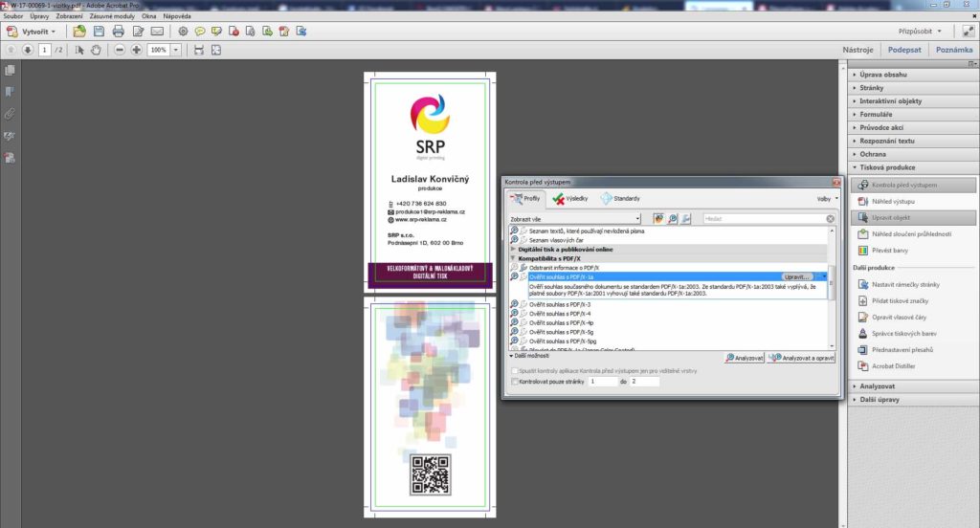Click the Analyzovat button

tap(745, 358)
